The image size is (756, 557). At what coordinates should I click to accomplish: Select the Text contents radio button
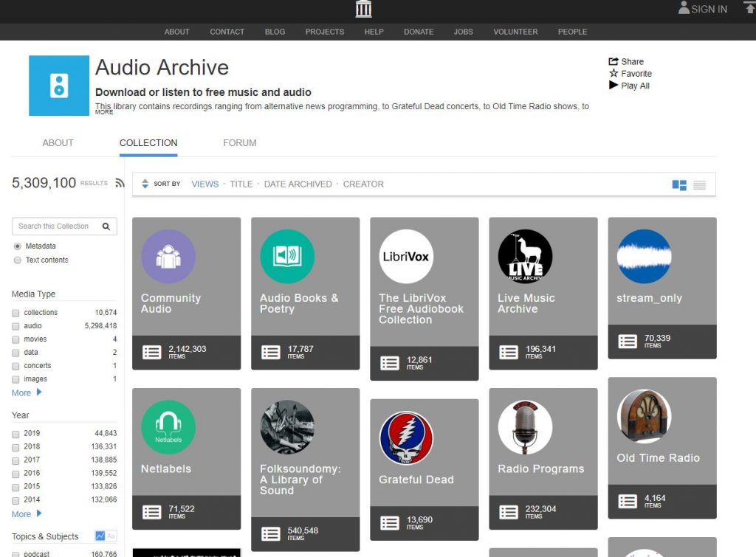pos(18,260)
